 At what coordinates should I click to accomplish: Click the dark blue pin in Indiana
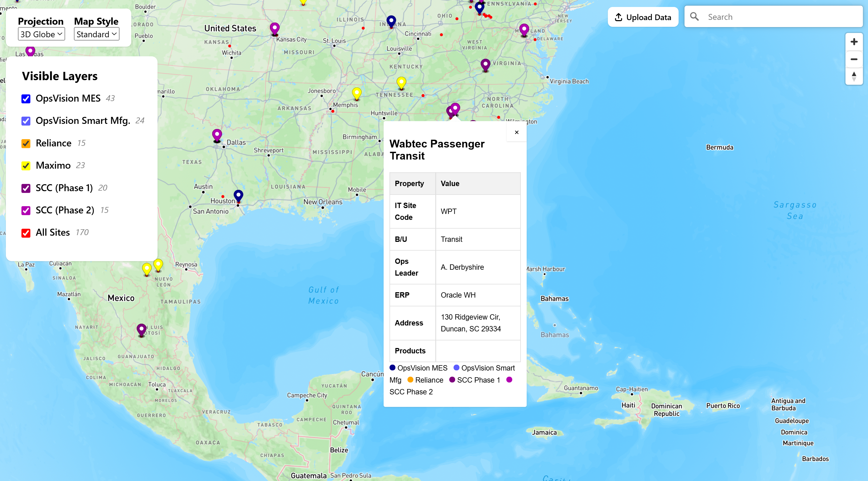[x=391, y=22]
